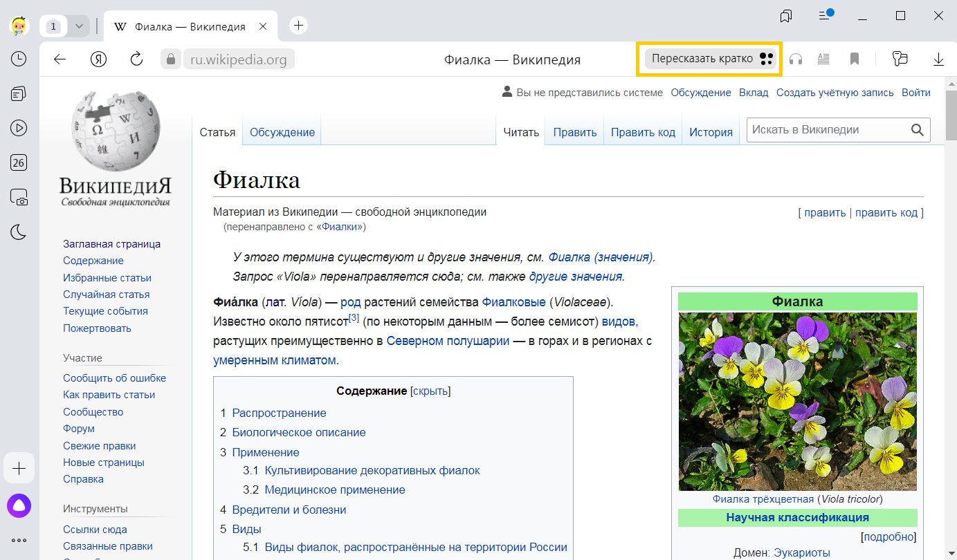Listen to page with headphones icon
The image size is (957, 560).
[x=796, y=59]
